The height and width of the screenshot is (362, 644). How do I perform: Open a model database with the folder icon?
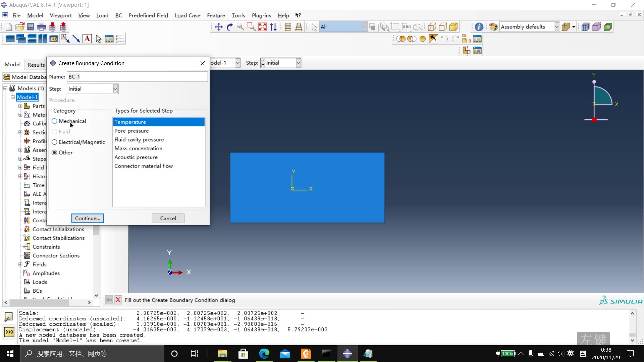(x=20, y=27)
